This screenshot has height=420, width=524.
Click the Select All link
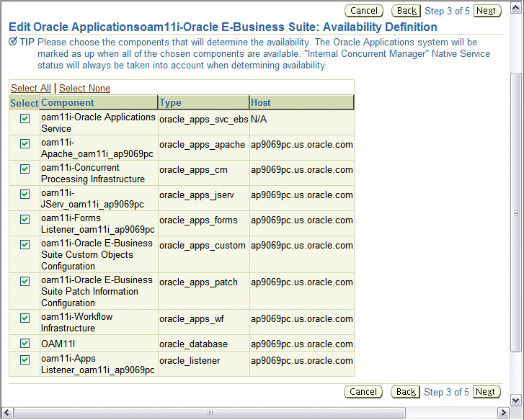(x=31, y=88)
